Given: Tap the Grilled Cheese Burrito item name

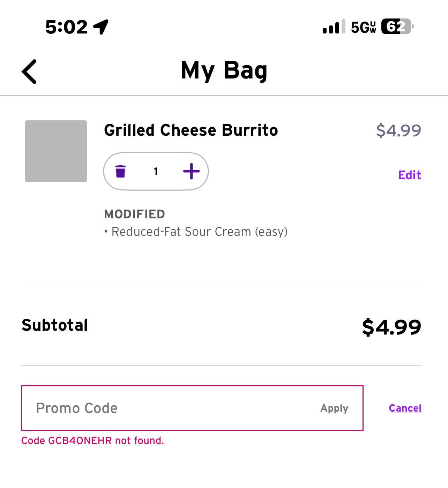Looking at the screenshot, I should (x=191, y=130).
